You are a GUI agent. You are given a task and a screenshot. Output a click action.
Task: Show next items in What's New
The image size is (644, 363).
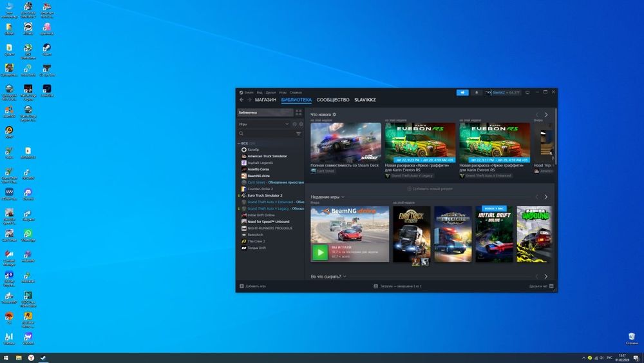tap(546, 115)
